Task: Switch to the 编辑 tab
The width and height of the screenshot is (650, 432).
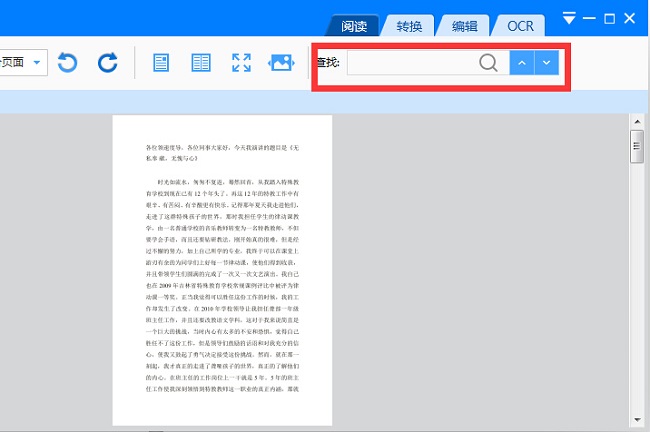Action: [x=464, y=26]
